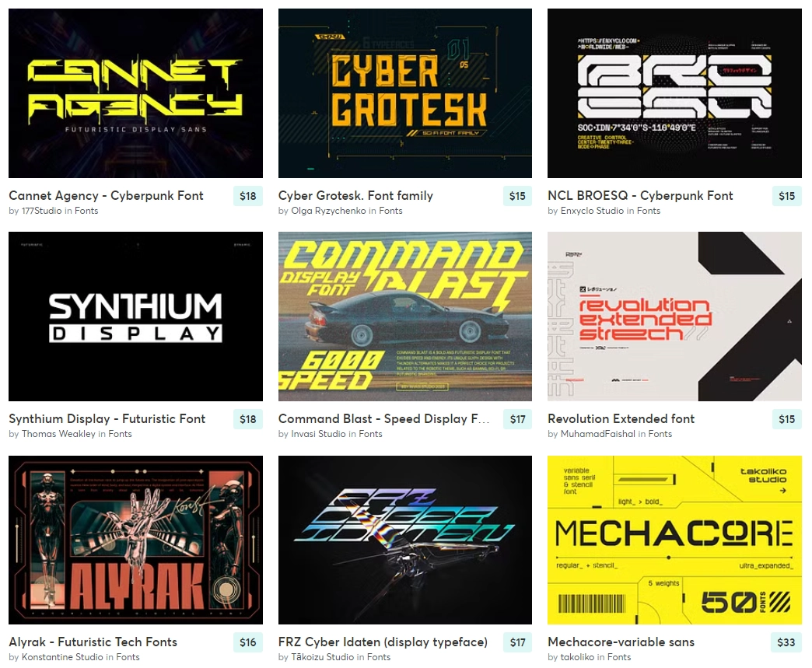812x668 pixels.
Task: Open the Synthium Display preview image
Action: coord(135,317)
